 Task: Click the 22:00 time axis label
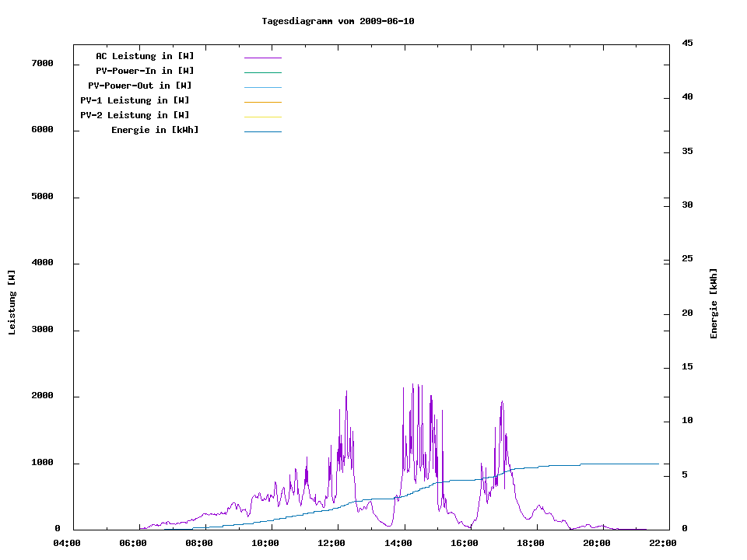[x=663, y=544]
